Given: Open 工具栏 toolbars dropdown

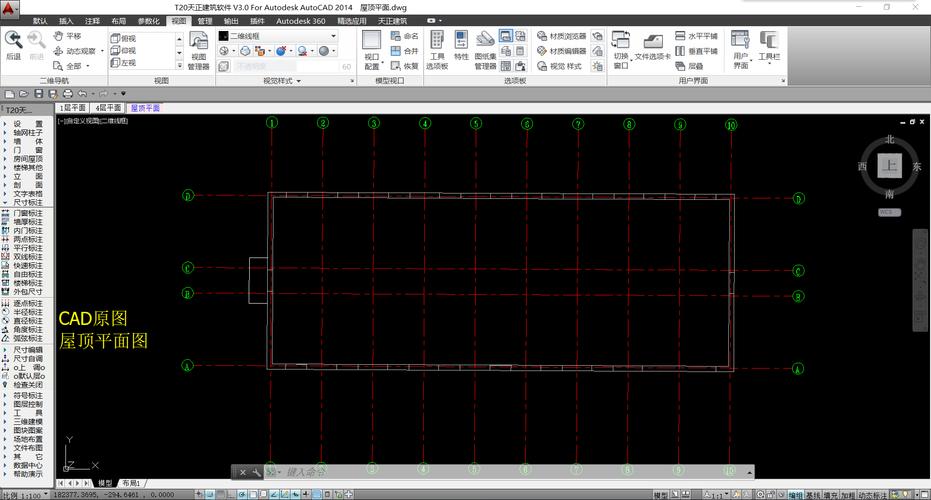Looking at the screenshot, I should 769,48.
